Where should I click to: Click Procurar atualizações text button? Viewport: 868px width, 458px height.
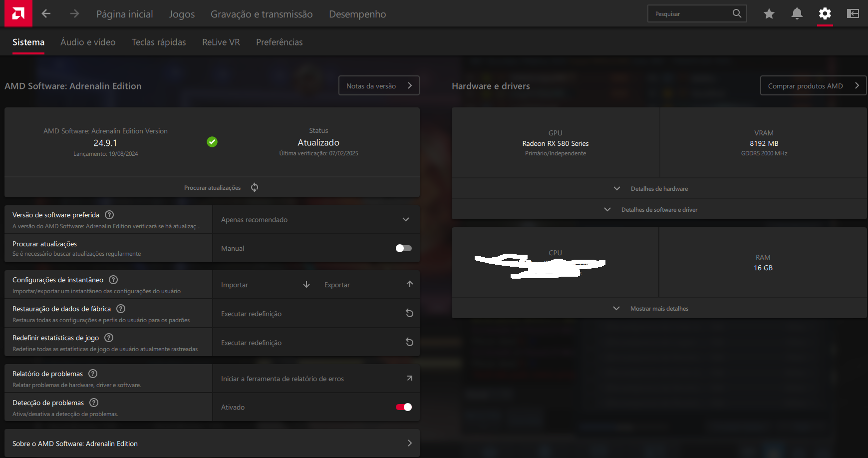pos(212,188)
